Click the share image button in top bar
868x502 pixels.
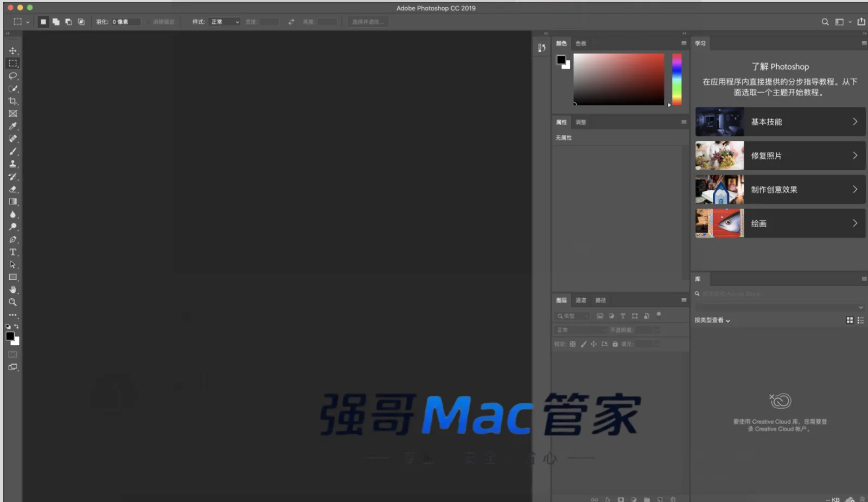click(x=861, y=22)
